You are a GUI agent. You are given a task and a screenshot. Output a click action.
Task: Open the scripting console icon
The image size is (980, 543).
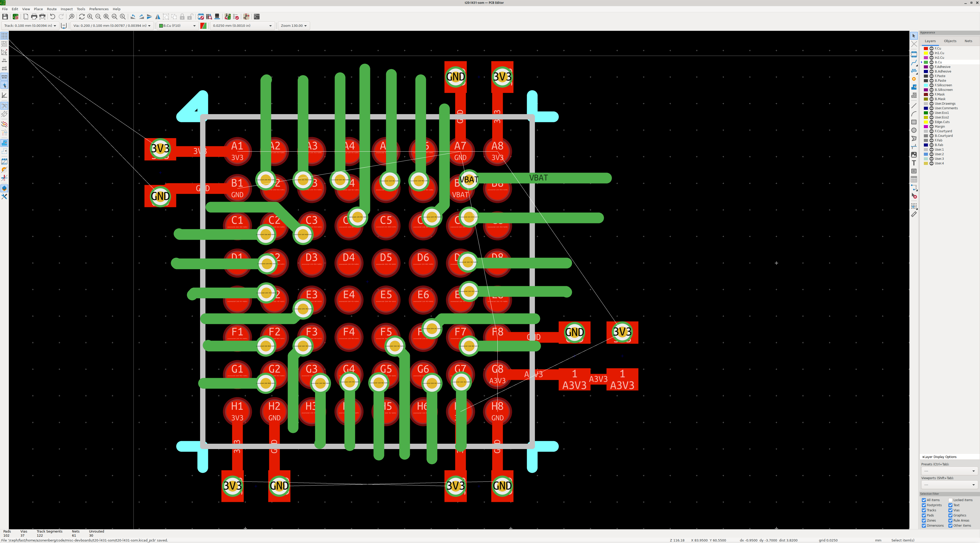[x=257, y=17]
